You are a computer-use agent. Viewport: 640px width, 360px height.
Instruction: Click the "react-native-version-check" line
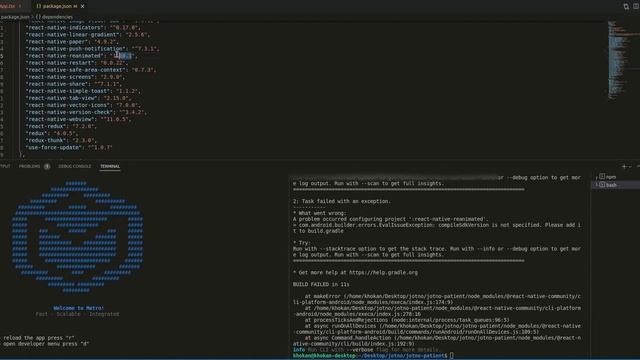[86, 112]
